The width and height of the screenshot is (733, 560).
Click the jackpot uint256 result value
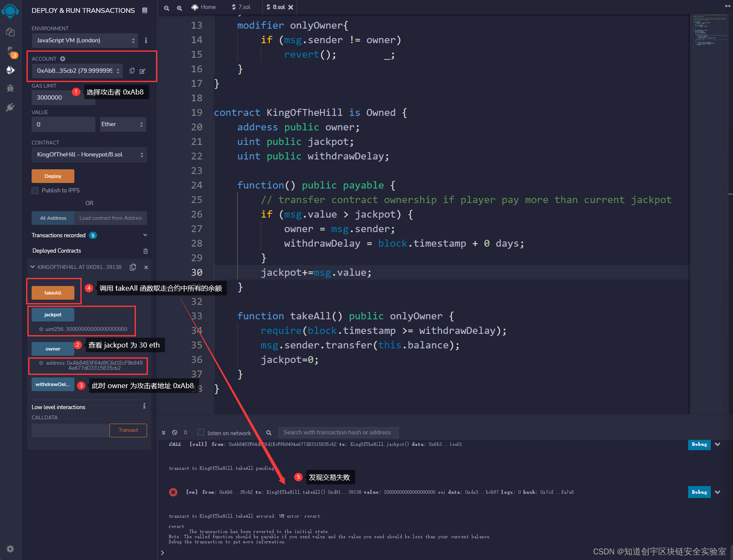point(83,329)
